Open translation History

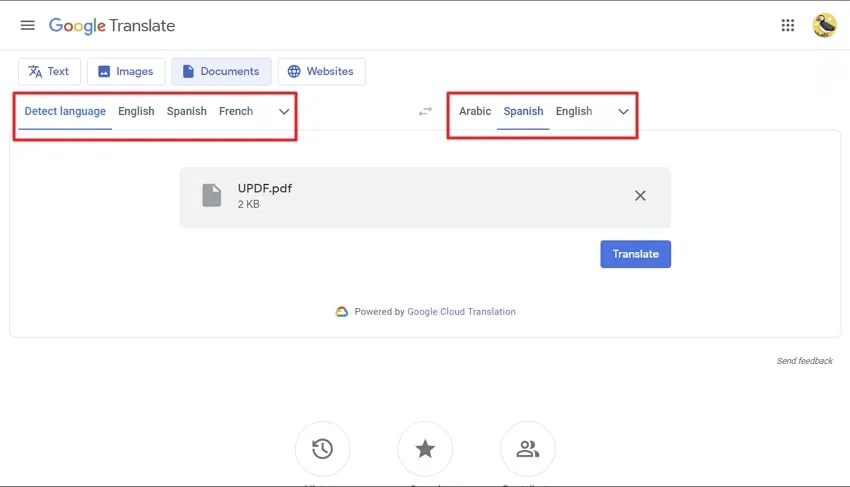point(323,449)
